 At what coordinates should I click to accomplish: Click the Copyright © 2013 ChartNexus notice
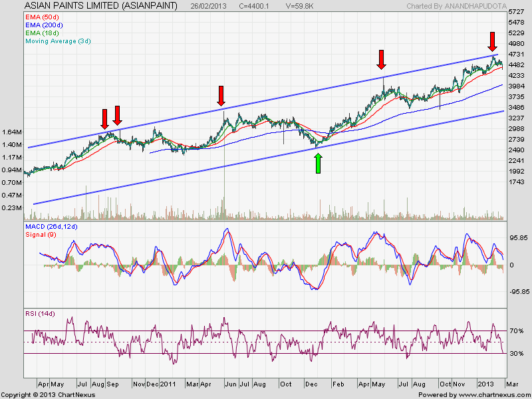pyautogui.click(x=48, y=395)
